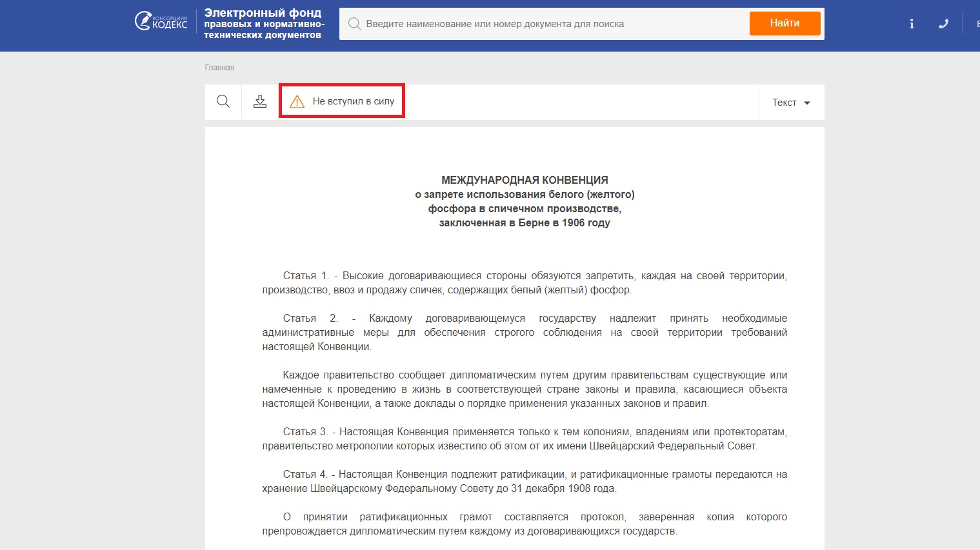This screenshot has width=980, height=550.
Task: Click the Статья 2 paragraph
Action: pos(525,333)
